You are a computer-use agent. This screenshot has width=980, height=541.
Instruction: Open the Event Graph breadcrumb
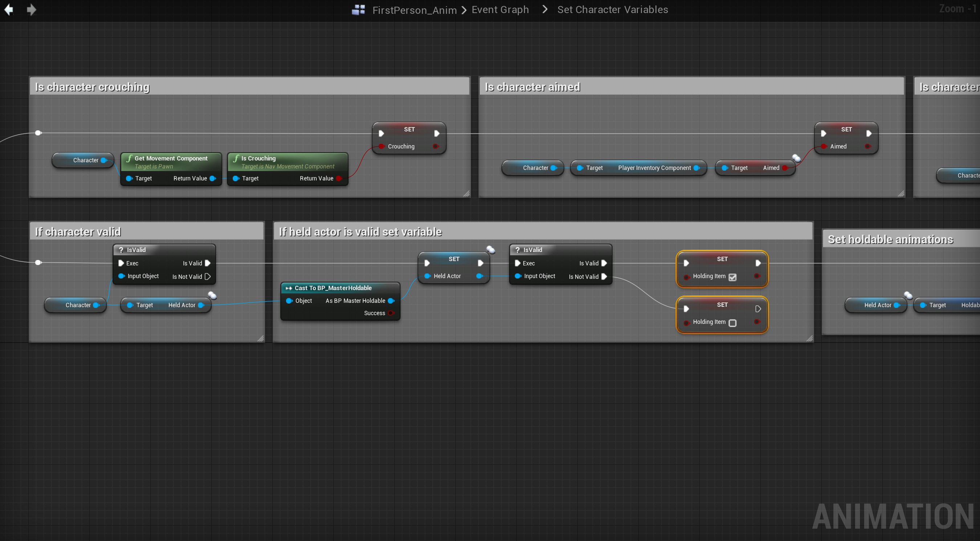(x=500, y=9)
